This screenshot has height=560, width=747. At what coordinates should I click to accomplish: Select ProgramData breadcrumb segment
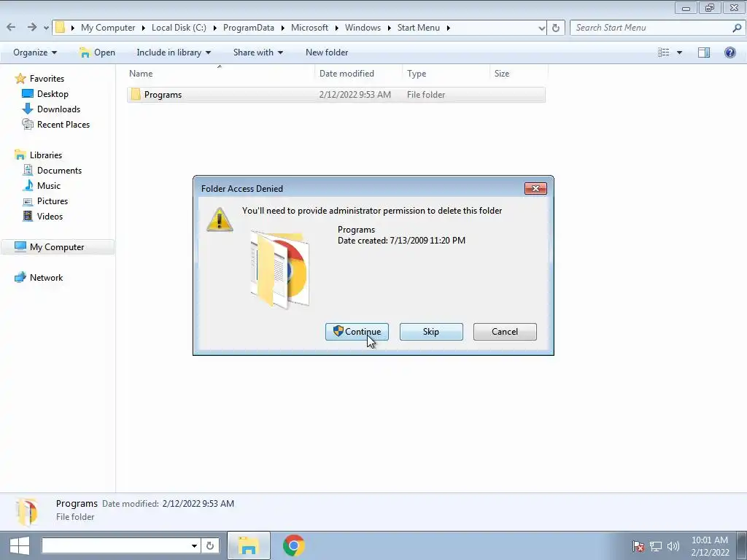[249, 28]
